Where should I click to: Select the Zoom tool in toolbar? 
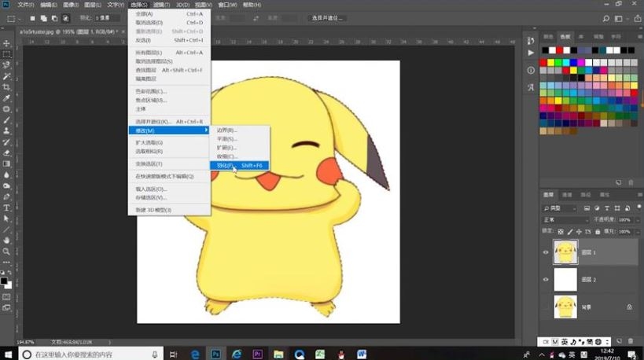tap(6, 252)
